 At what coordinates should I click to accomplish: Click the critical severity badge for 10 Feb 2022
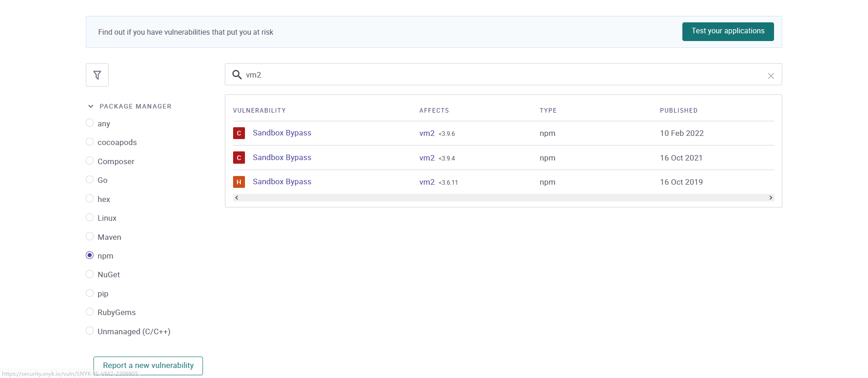239,133
